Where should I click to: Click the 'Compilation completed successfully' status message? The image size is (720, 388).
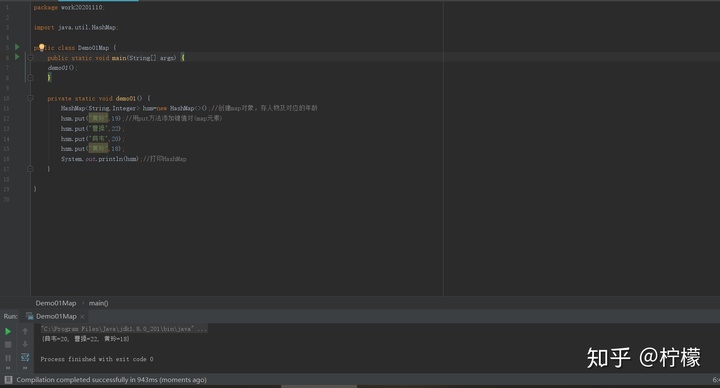[112, 380]
